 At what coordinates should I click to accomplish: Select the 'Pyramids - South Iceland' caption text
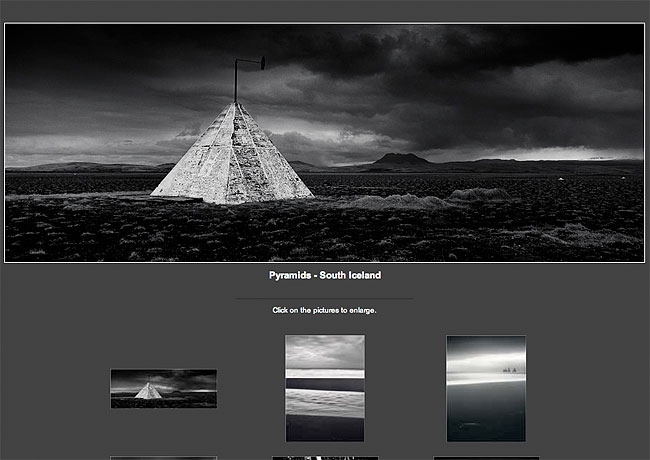click(325, 276)
